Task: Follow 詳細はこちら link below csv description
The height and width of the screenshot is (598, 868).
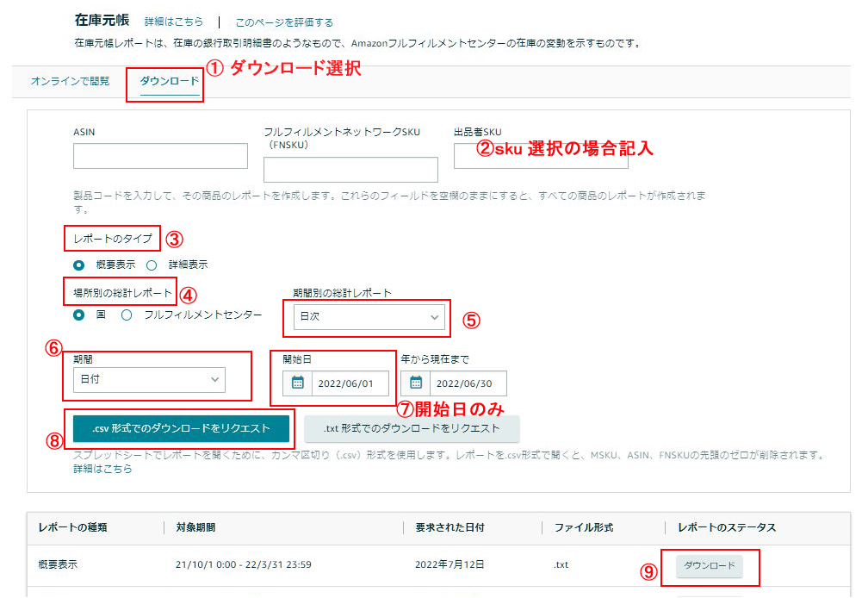Action: 102,469
